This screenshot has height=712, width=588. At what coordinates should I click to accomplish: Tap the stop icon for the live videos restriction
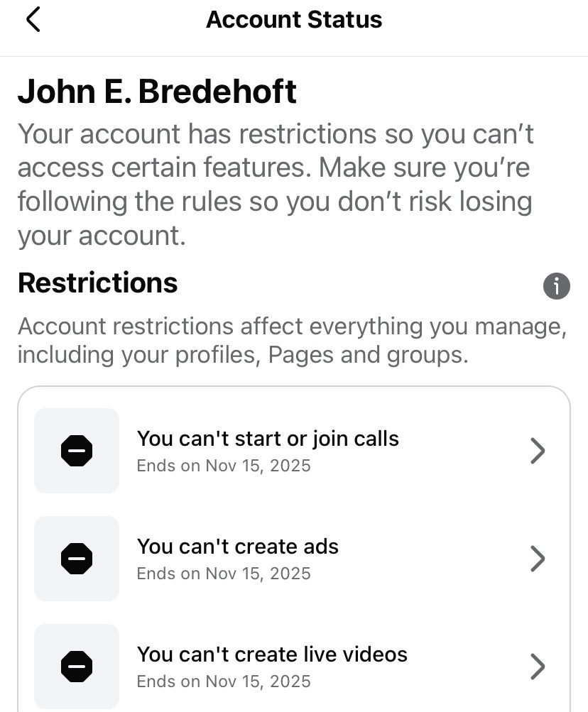point(77,666)
